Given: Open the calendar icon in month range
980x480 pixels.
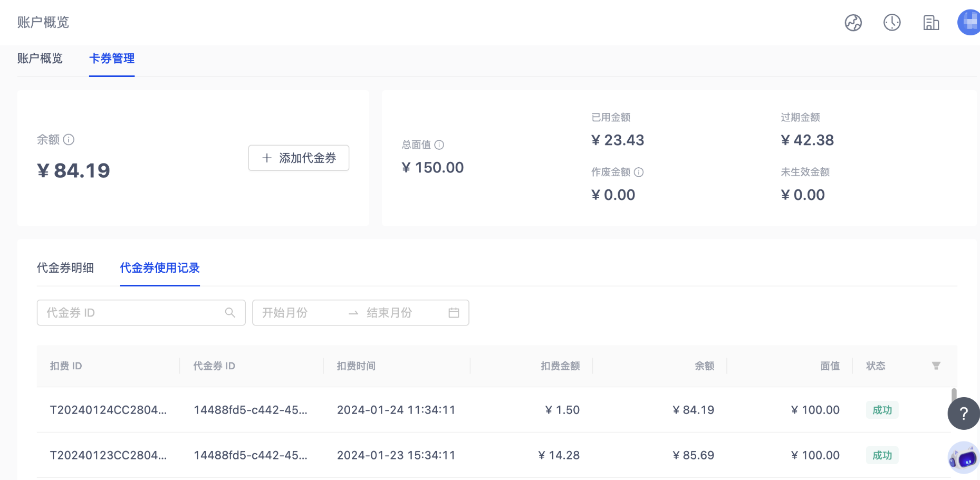Looking at the screenshot, I should [454, 313].
